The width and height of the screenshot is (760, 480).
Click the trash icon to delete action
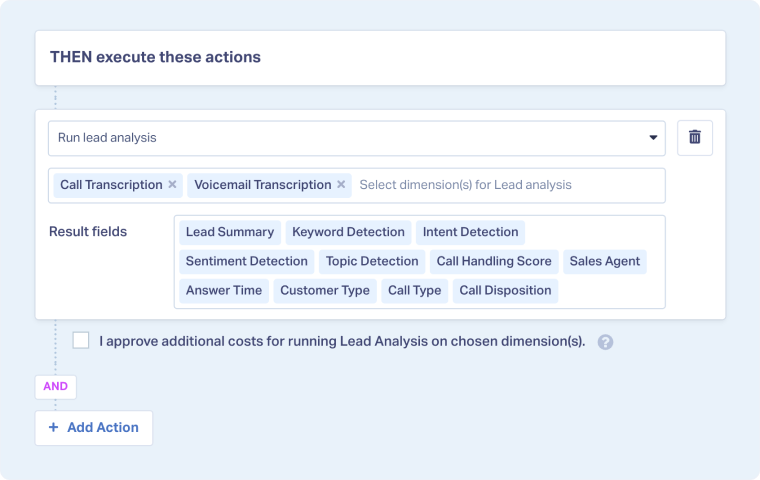[695, 138]
